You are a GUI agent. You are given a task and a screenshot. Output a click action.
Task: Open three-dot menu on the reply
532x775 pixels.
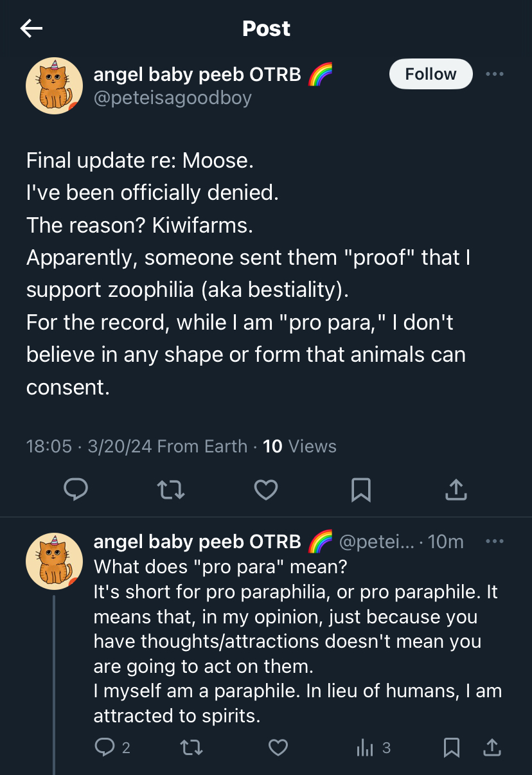(x=495, y=542)
